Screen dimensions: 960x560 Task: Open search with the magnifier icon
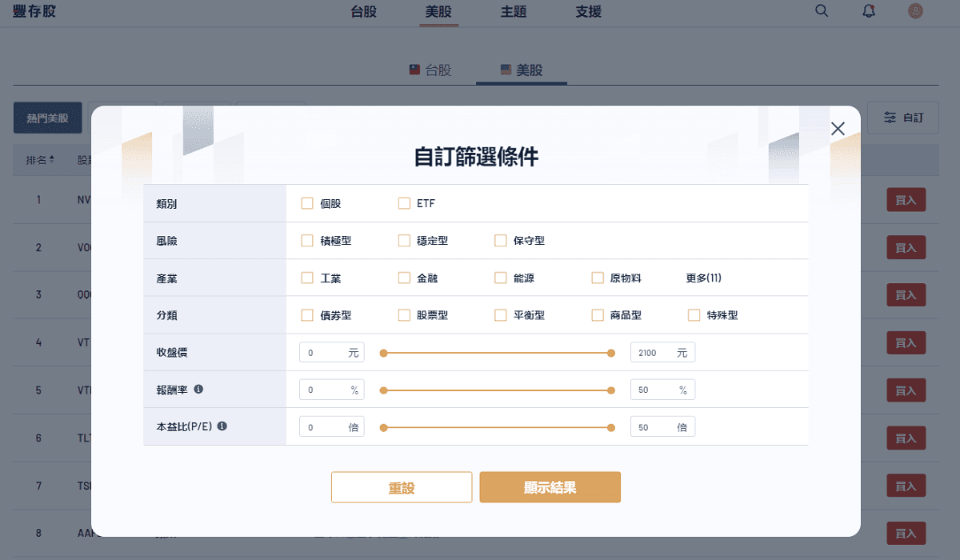(x=821, y=11)
